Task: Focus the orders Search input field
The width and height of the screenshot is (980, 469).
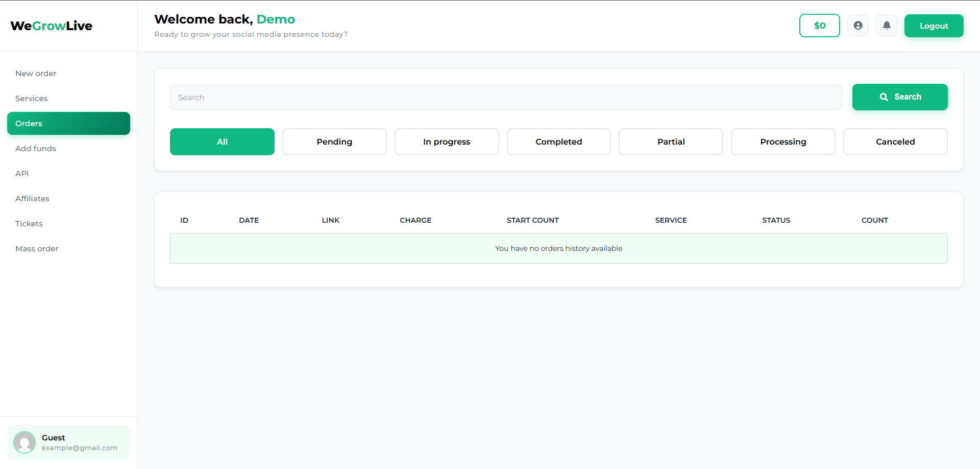Action: click(505, 98)
